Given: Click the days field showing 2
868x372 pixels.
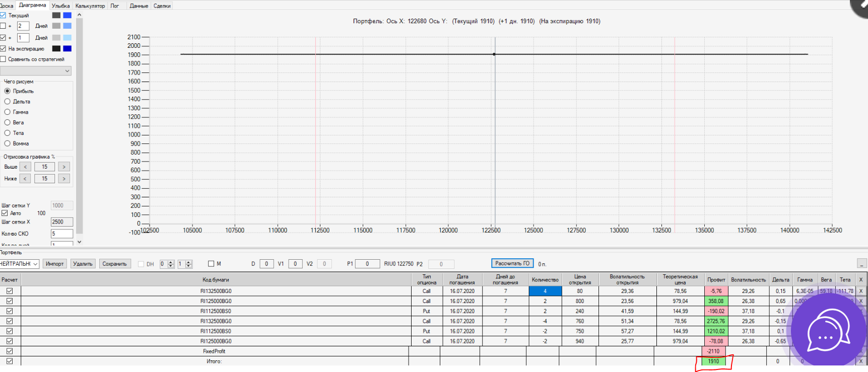Looking at the screenshot, I should 23,26.
